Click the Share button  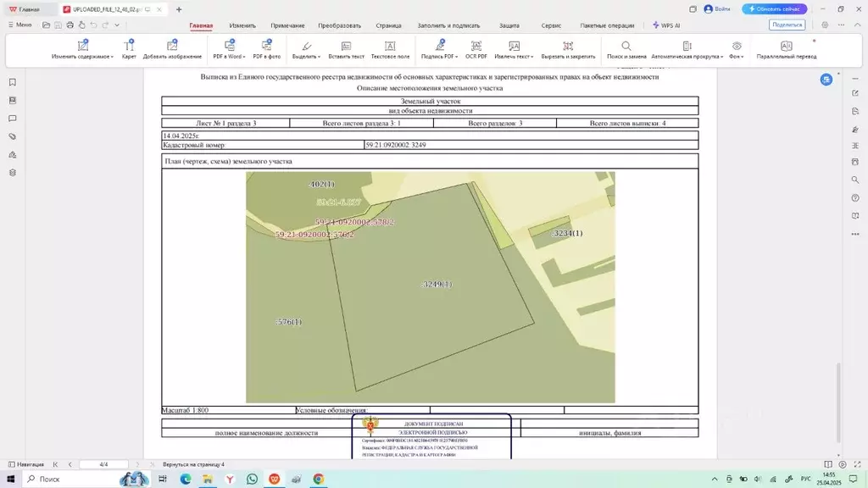coord(787,25)
